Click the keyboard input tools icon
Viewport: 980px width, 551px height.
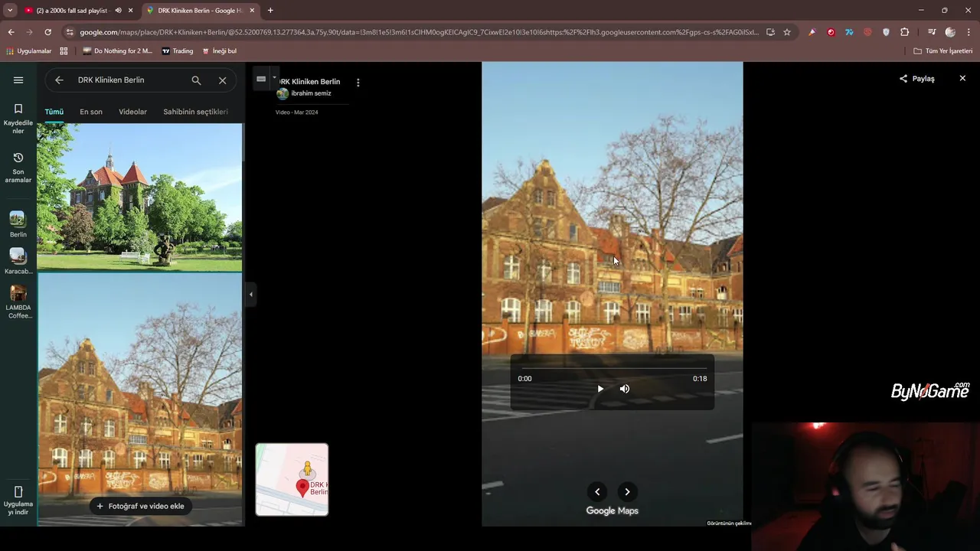pyautogui.click(x=261, y=78)
